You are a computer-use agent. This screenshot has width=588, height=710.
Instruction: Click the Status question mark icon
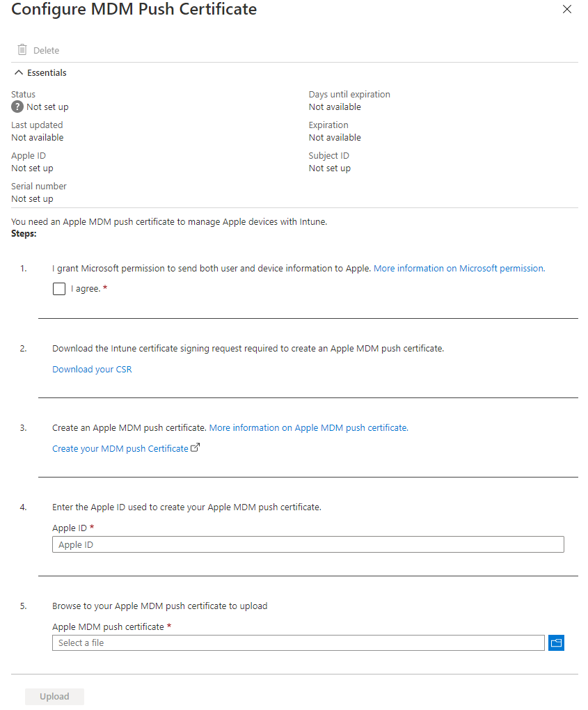17,107
